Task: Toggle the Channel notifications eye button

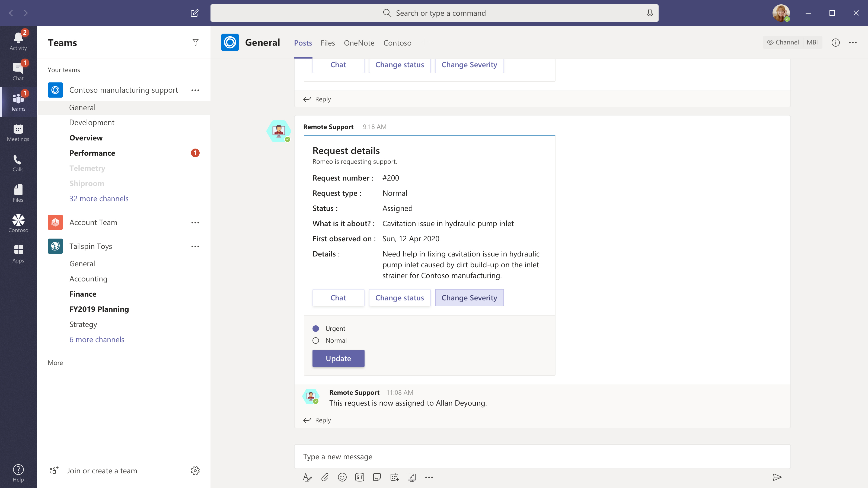Action: (782, 43)
